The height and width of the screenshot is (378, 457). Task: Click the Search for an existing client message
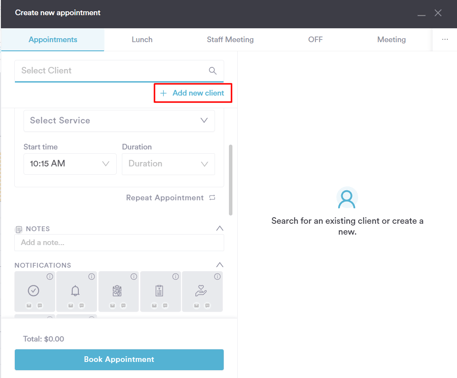tap(347, 226)
